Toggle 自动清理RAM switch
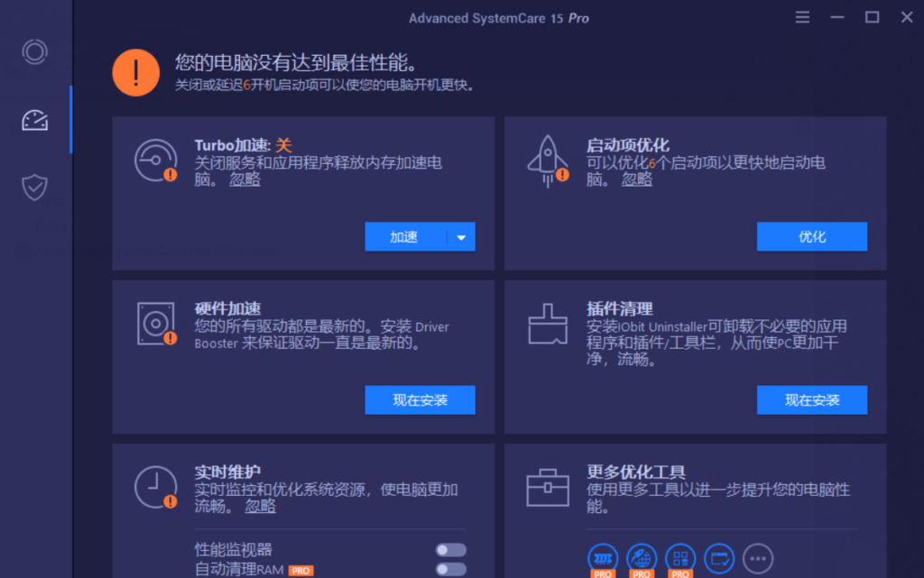Viewport: 924px width, 578px height. [451, 569]
